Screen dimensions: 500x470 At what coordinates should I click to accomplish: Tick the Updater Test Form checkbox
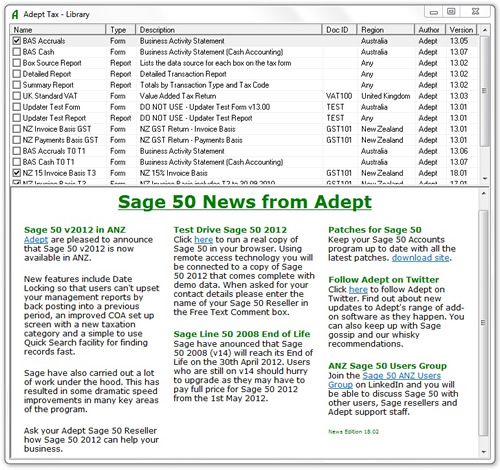pyautogui.click(x=16, y=107)
